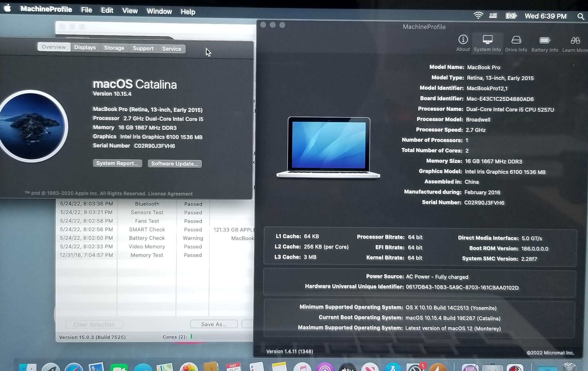The height and width of the screenshot is (371, 588).
Task: Switch to the Displays tab
Action: pos(85,48)
